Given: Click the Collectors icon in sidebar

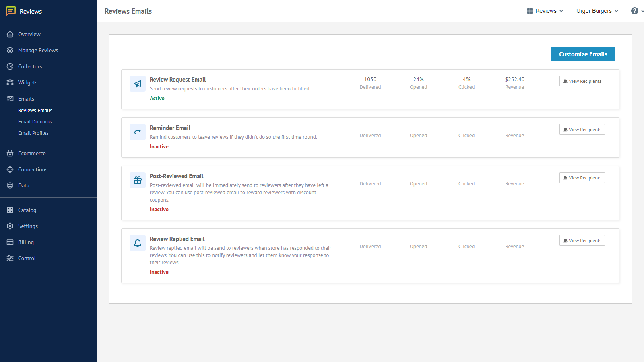Looking at the screenshot, I should [10, 66].
